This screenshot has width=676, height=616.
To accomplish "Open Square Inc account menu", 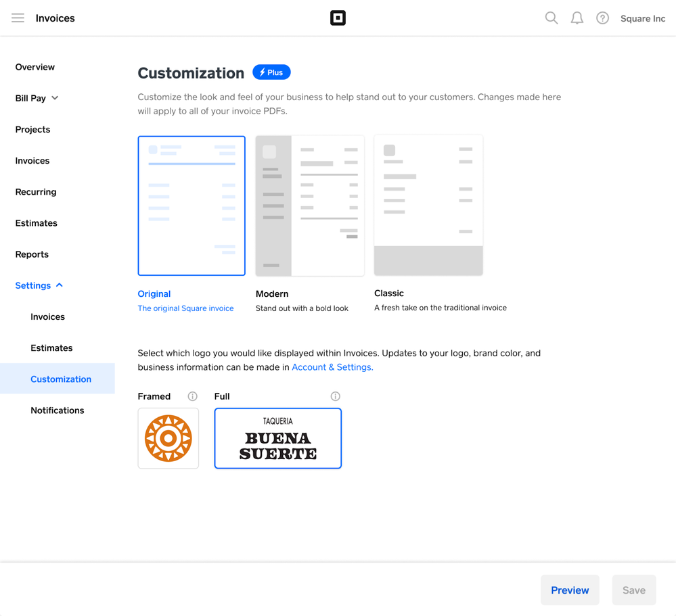I will click(x=642, y=18).
